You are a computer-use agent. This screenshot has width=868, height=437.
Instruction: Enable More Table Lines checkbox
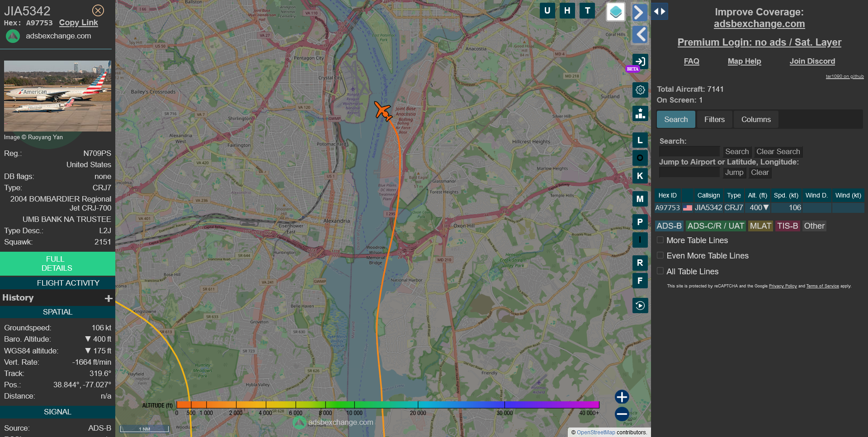660,240
